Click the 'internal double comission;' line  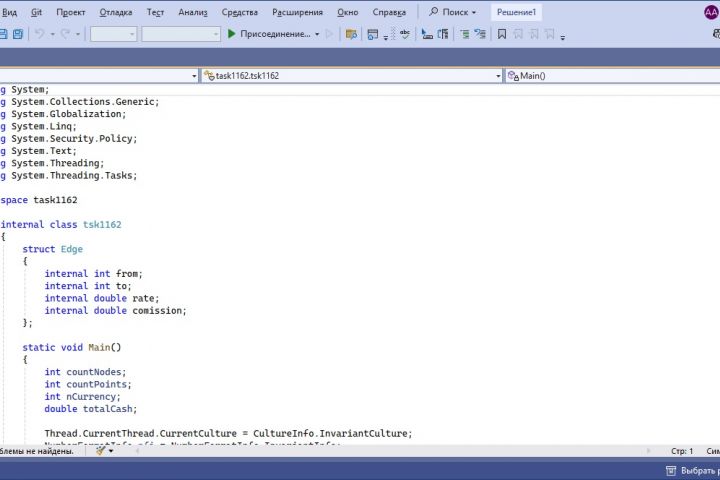(x=115, y=311)
